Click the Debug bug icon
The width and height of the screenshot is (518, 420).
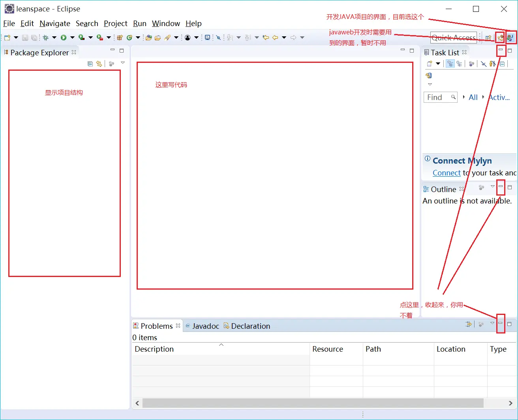46,38
